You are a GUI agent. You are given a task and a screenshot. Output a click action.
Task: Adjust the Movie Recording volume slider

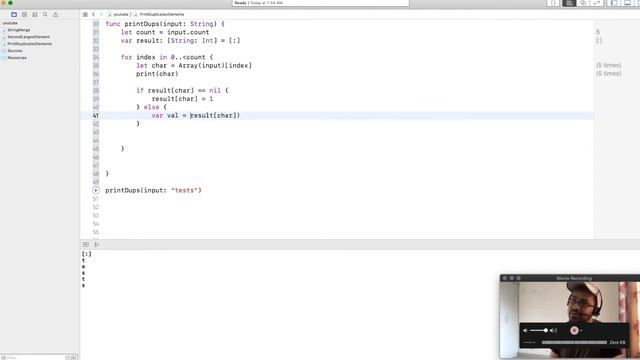click(x=539, y=330)
